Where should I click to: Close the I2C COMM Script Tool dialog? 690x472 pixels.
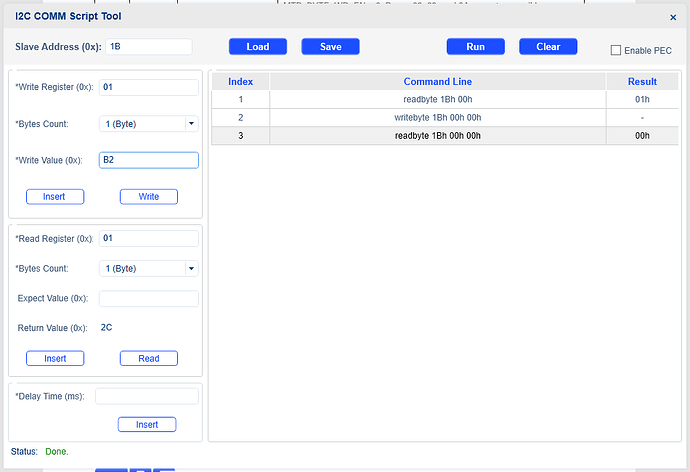[672, 17]
